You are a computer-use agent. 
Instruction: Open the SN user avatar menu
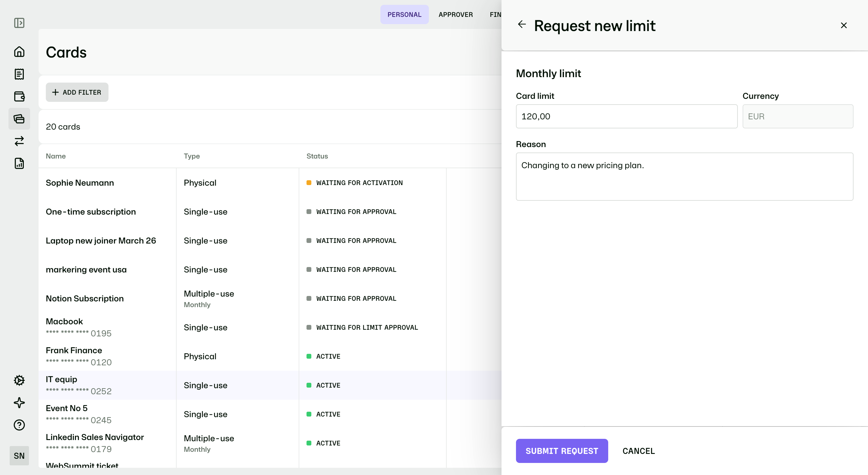tap(19, 456)
